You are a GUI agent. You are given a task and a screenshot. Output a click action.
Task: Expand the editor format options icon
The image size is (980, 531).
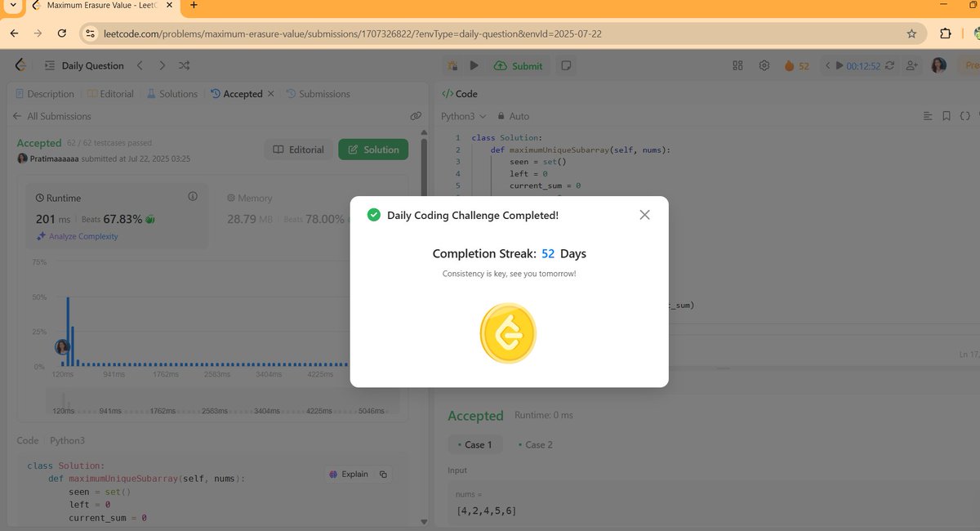coord(928,116)
